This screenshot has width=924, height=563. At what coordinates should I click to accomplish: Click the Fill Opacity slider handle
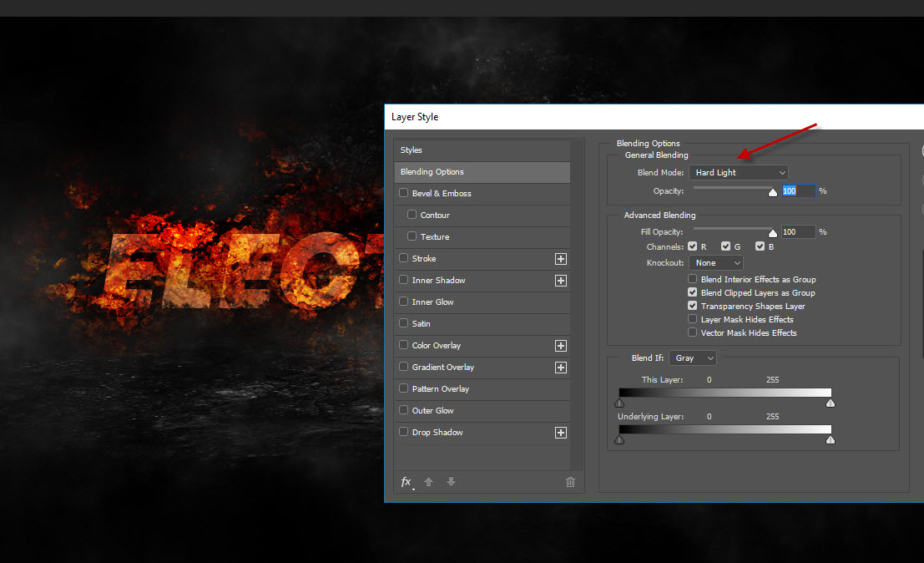click(773, 234)
